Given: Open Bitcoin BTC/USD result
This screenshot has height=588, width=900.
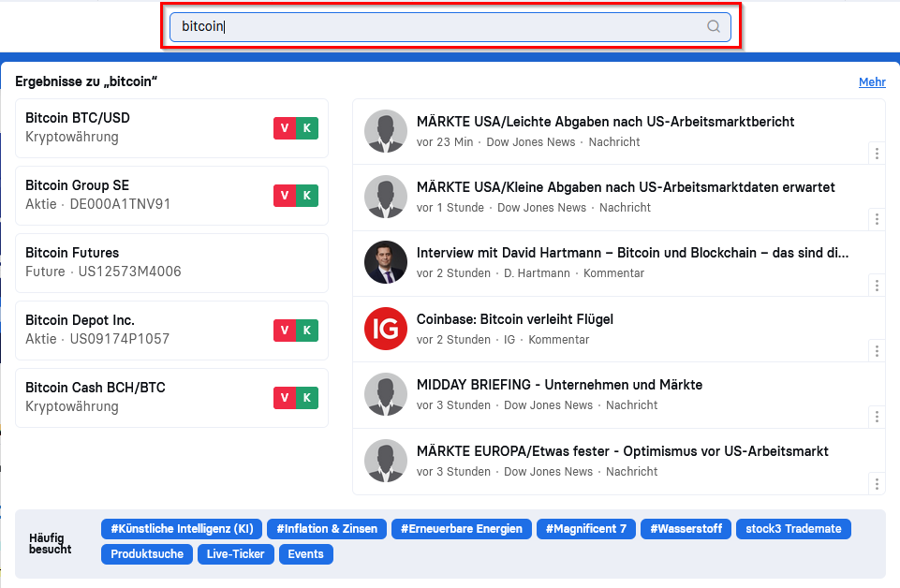Looking at the screenshot, I should (171, 128).
